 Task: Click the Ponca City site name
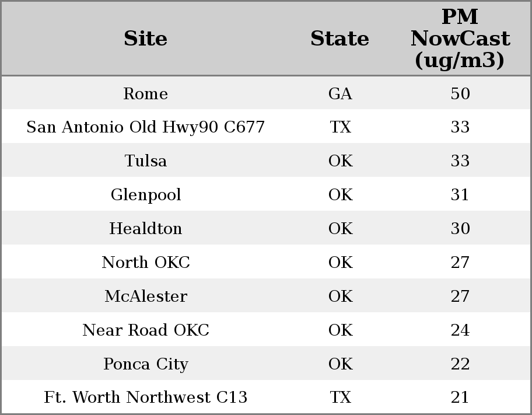[x=146, y=364]
